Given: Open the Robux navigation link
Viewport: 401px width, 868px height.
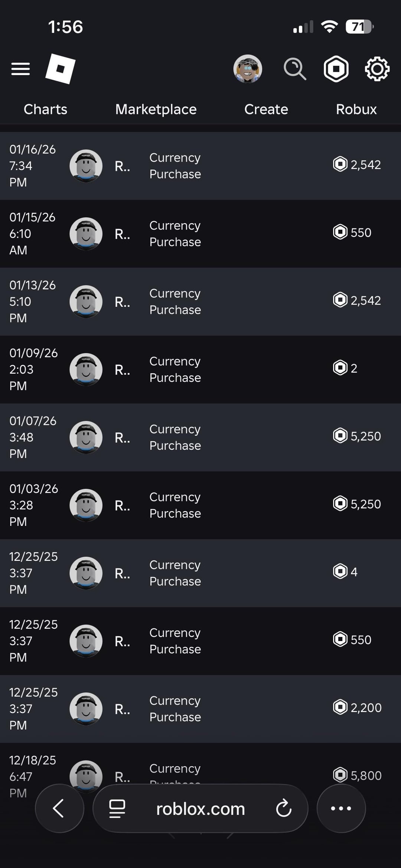Looking at the screenshot, I should 356,109.
